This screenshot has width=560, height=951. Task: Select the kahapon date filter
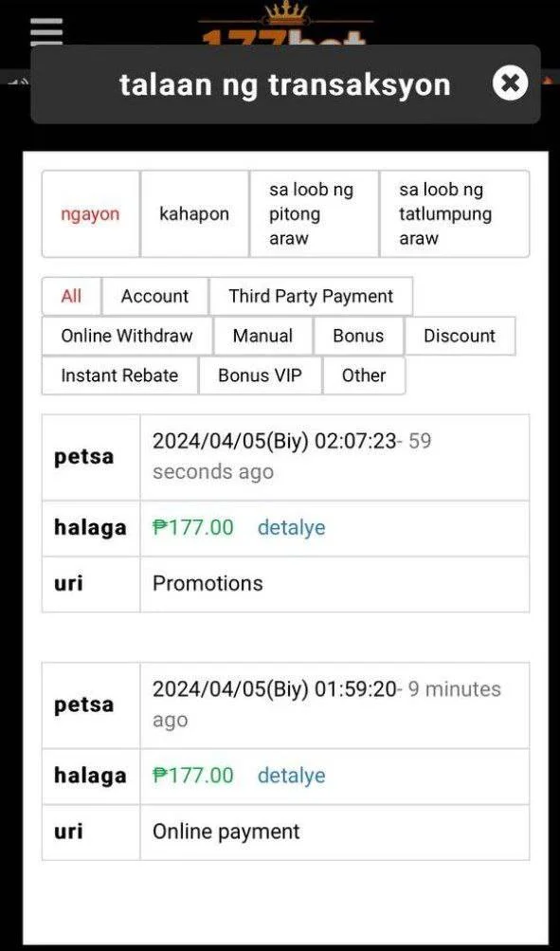point(194,214)
